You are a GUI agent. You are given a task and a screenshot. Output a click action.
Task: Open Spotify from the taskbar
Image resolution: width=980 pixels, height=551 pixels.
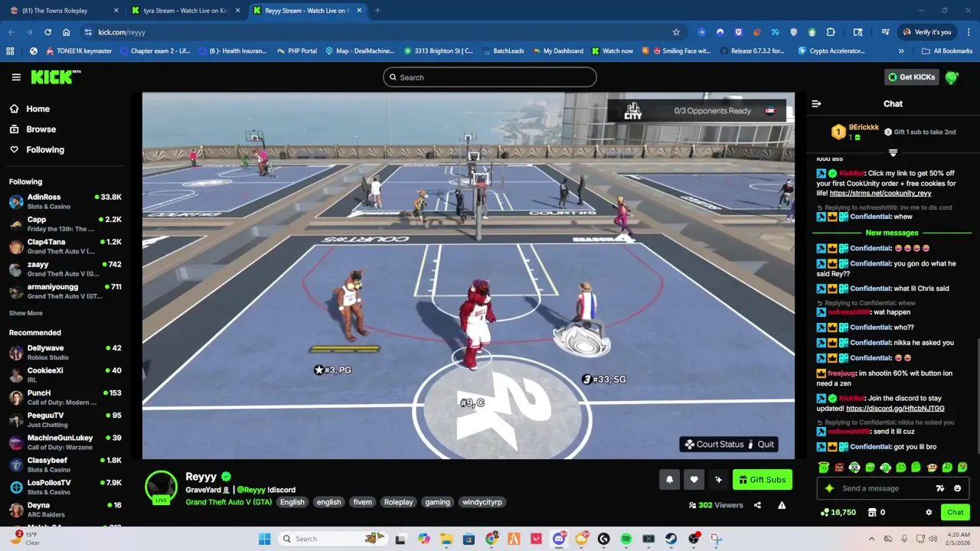(626, 539)
